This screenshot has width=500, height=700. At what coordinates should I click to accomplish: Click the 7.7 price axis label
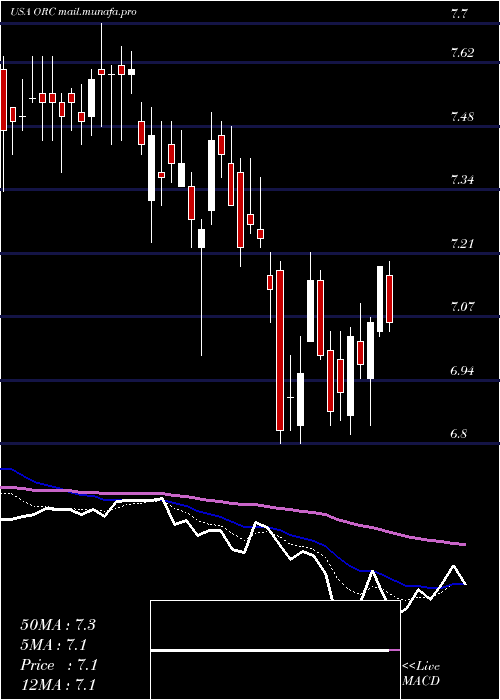459,14
